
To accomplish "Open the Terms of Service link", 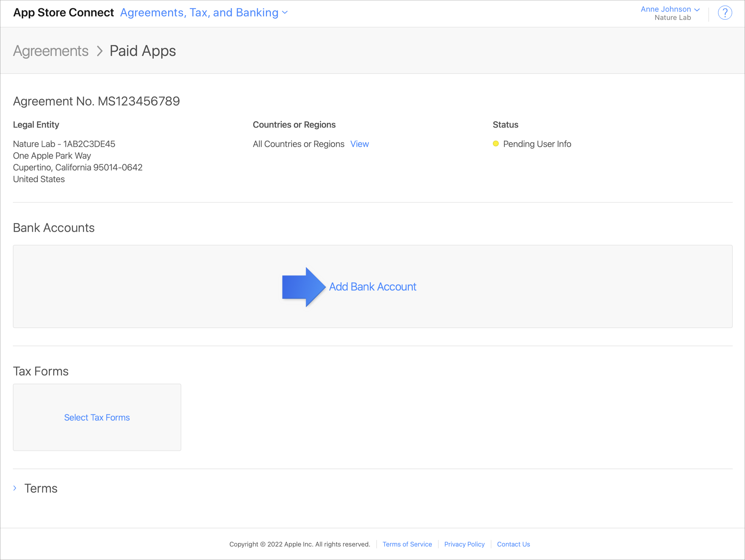I will pyautogui.click(x=407, y=544).
